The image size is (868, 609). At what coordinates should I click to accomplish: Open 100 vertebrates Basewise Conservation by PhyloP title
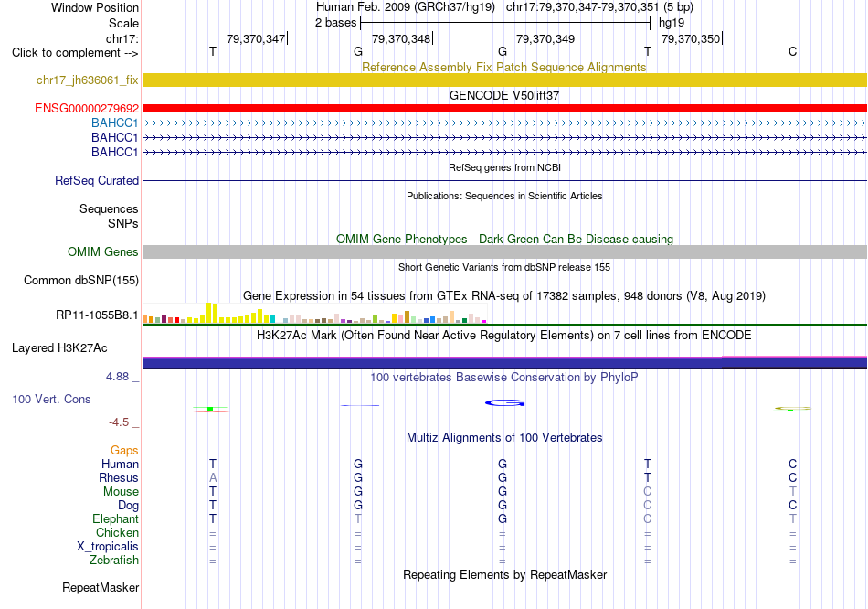coord(504,378)
